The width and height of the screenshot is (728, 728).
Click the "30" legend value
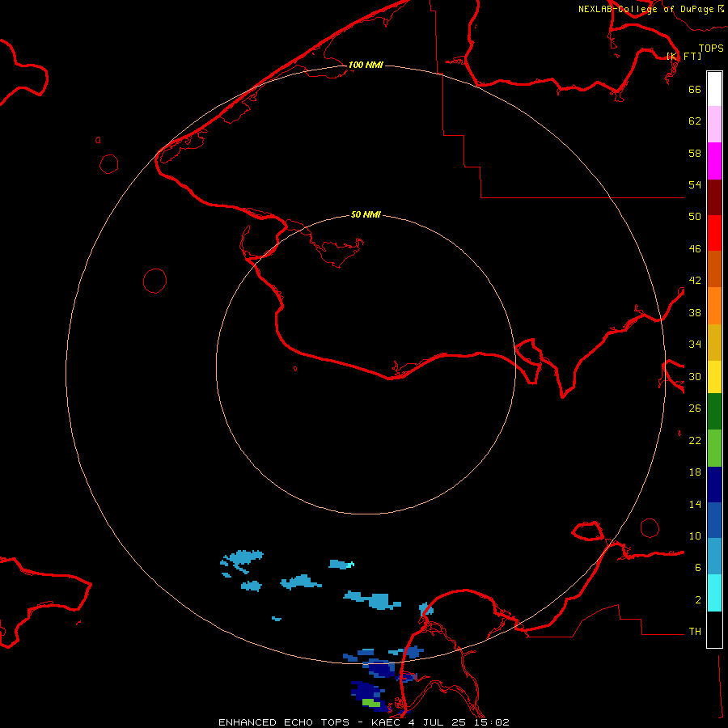(x=695, y=376)
